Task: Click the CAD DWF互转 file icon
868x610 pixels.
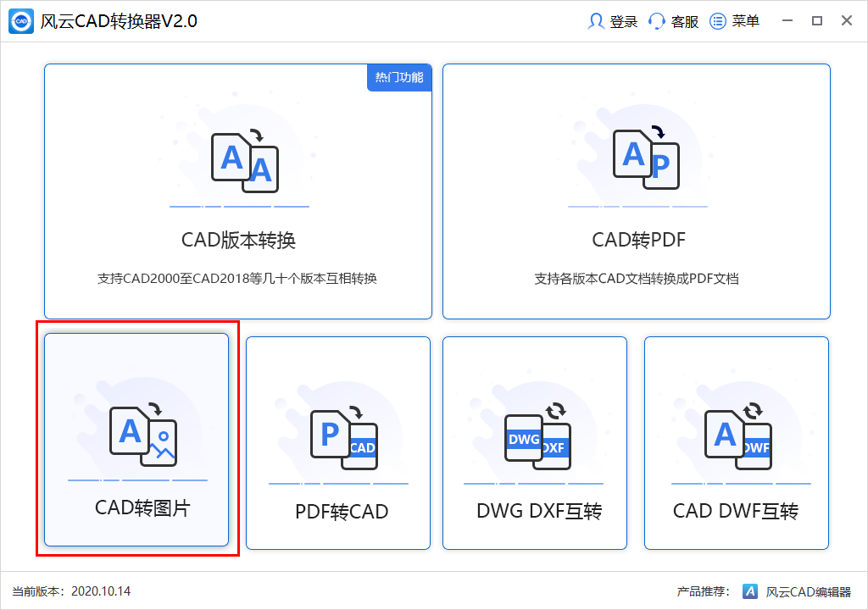Action: click(x=738, y=436)
